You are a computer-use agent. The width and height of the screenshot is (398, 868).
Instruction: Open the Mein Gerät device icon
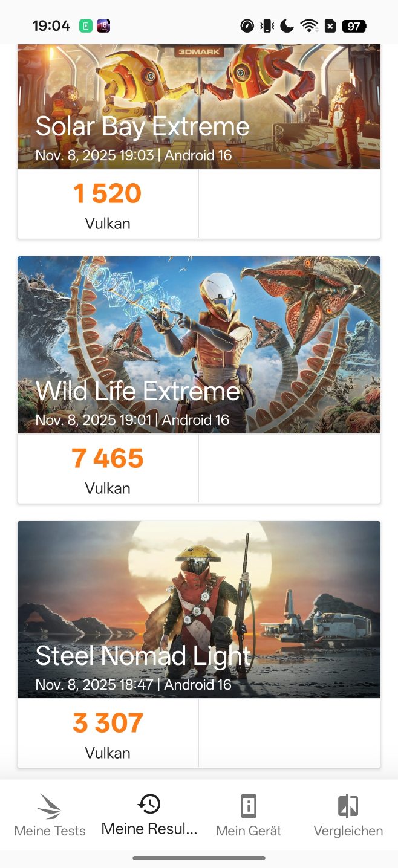[x=249, y=806]
